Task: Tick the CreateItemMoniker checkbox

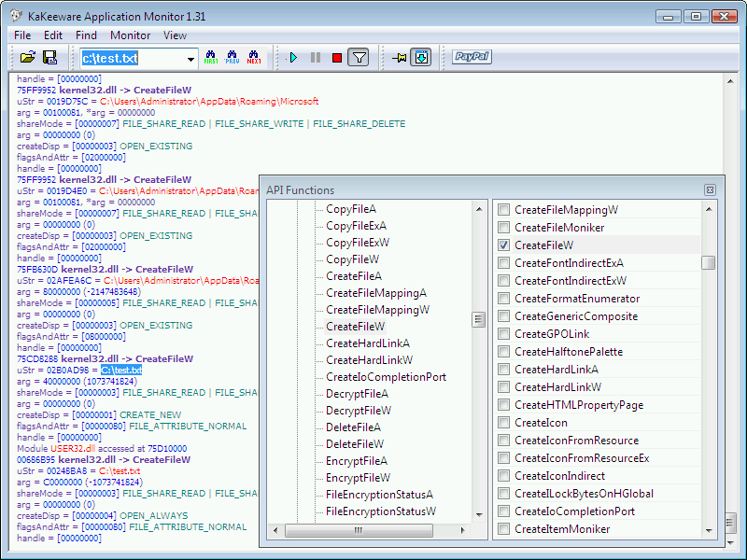Action: (x=503, y=528)
